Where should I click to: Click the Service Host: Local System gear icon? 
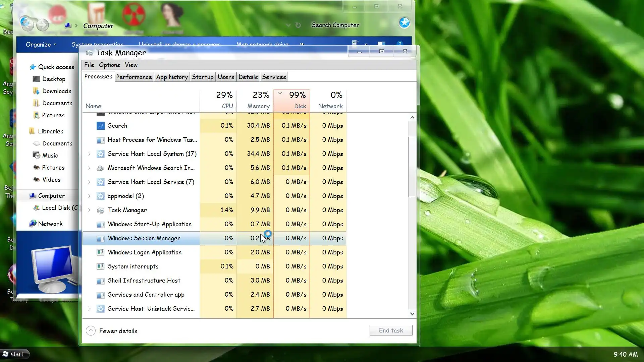coord(100,154)
